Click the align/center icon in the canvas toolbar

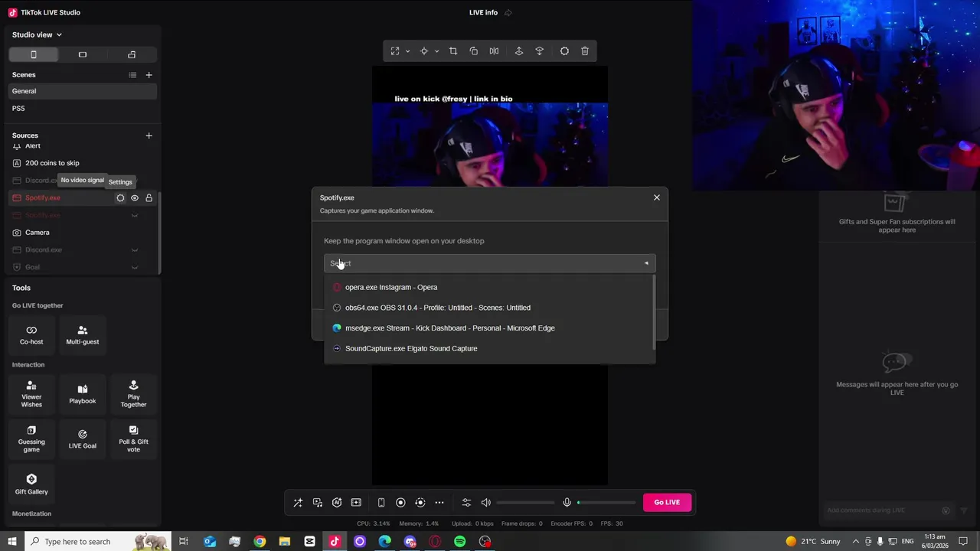point(423,51)
